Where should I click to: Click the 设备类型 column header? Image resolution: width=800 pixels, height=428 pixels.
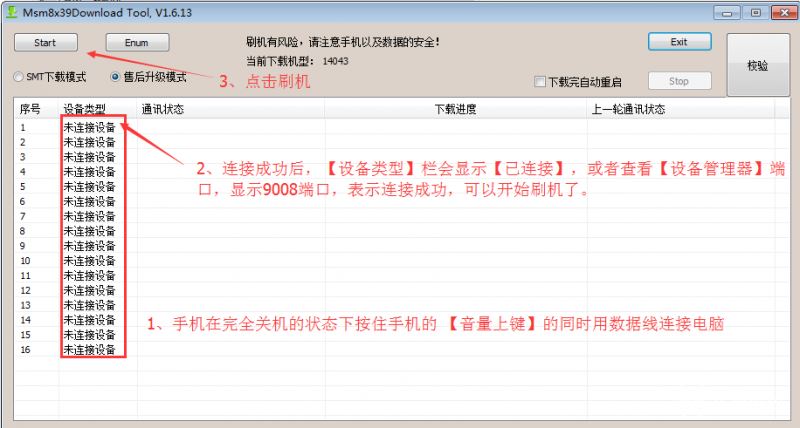click(x=98, y=109)
